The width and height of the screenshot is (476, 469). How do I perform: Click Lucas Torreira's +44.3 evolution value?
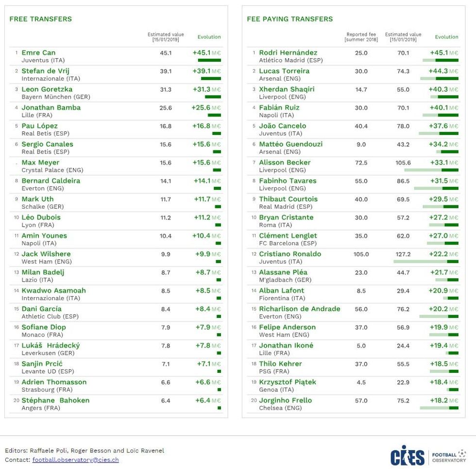[438, 71]
